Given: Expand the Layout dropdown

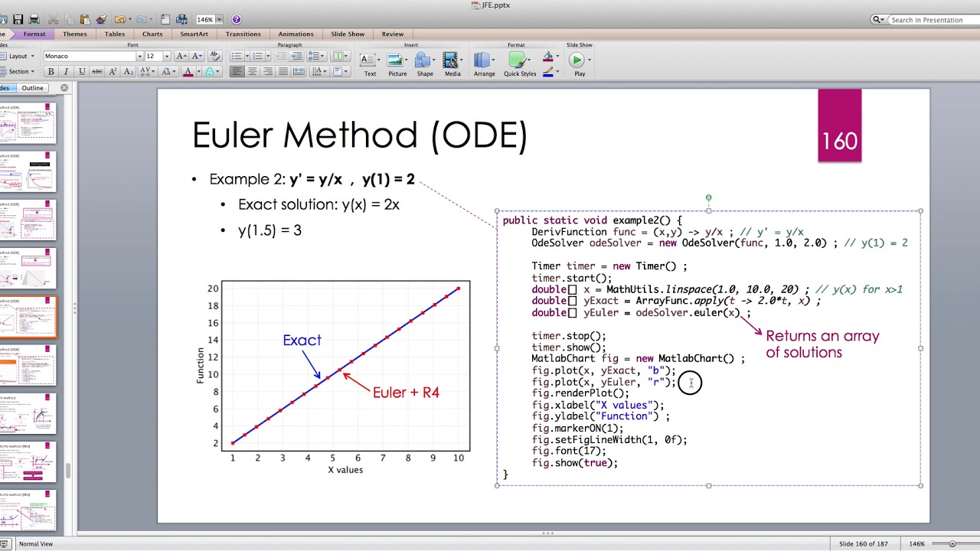Looking at the screenshot, I should click(20, 56).
